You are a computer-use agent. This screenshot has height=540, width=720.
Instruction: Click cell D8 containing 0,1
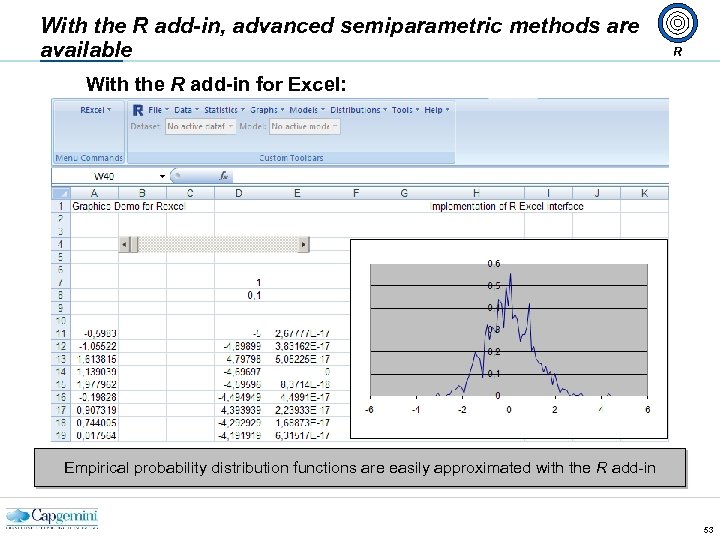[239, 295]
